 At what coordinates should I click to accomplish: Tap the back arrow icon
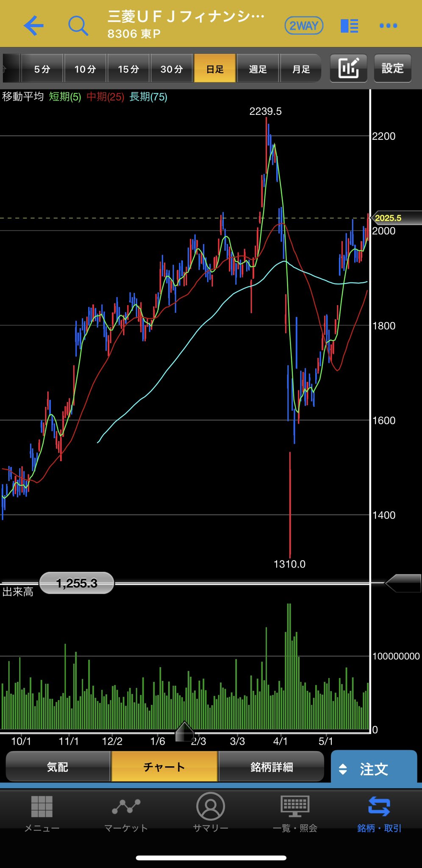click(x=34, y=25)
